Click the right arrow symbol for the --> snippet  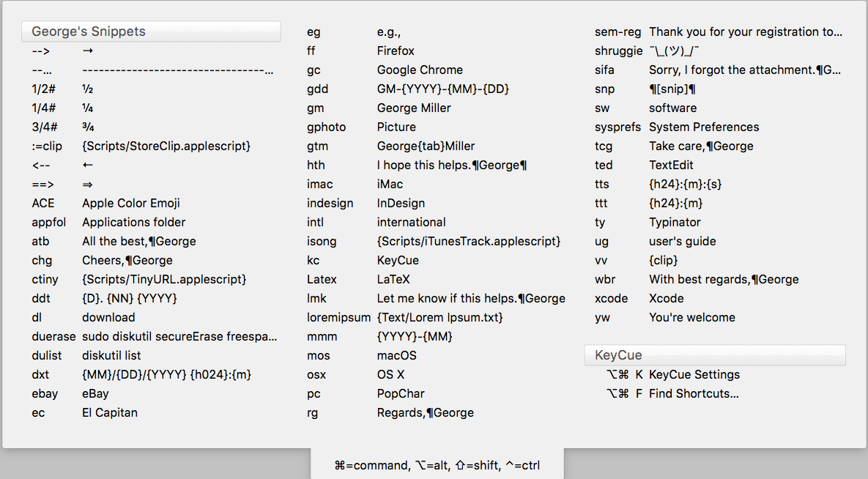87,51
